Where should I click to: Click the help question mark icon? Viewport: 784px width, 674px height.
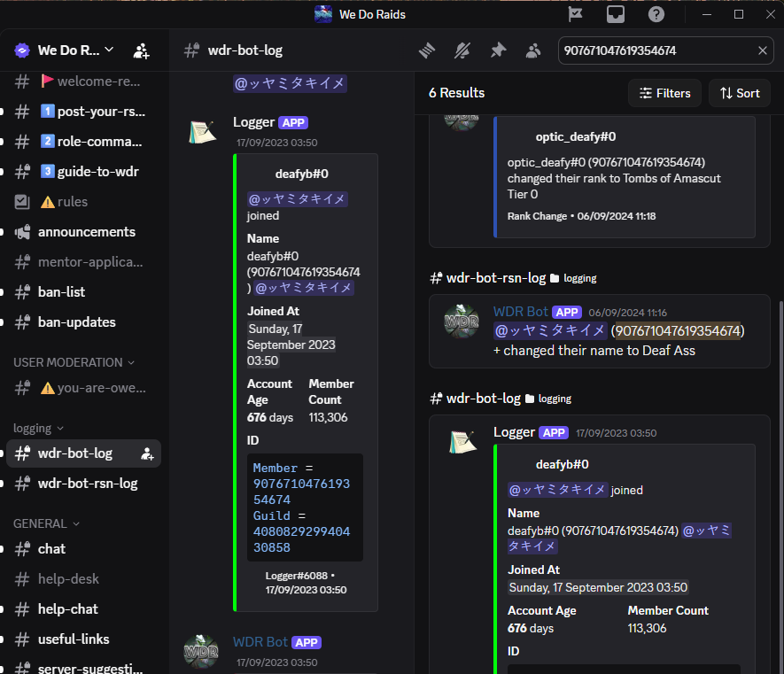click(x=656, y=14)
